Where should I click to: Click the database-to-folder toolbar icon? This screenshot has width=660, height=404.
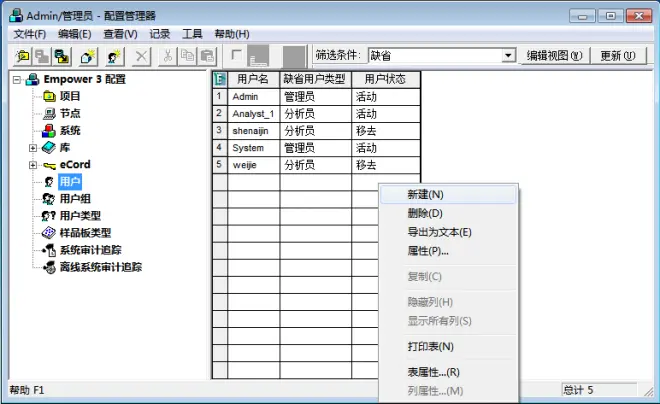tap(61, 56)
